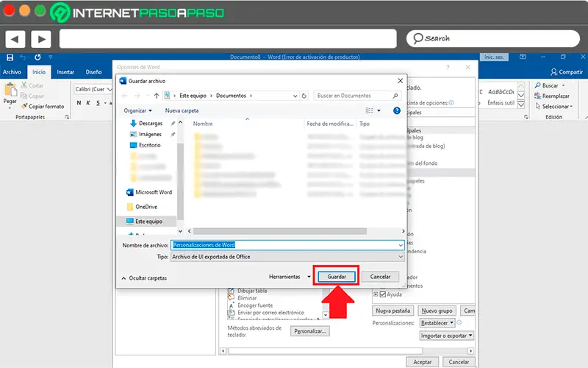Open the Archivo tab
The image size is (588, 368).
tap(12, 71)
